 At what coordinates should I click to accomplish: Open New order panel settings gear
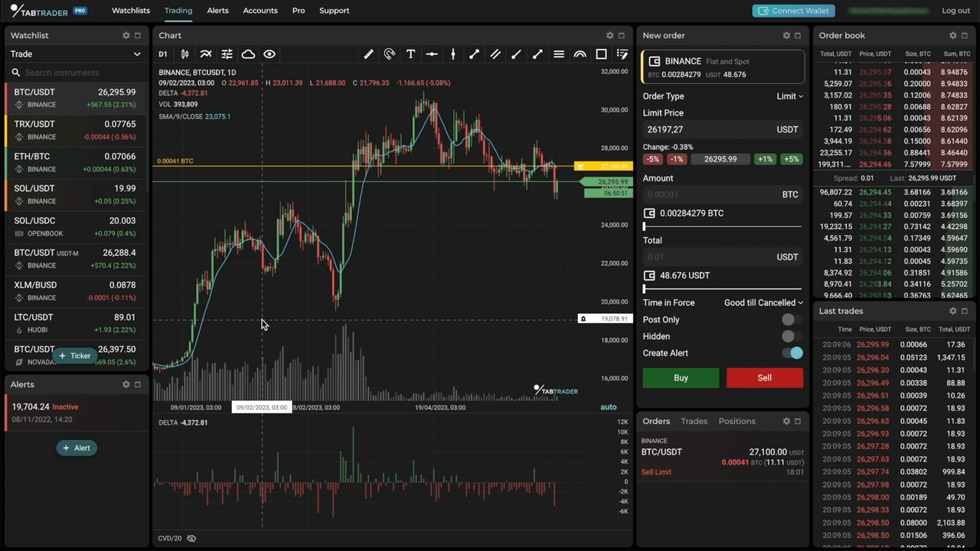click(786, 35)
